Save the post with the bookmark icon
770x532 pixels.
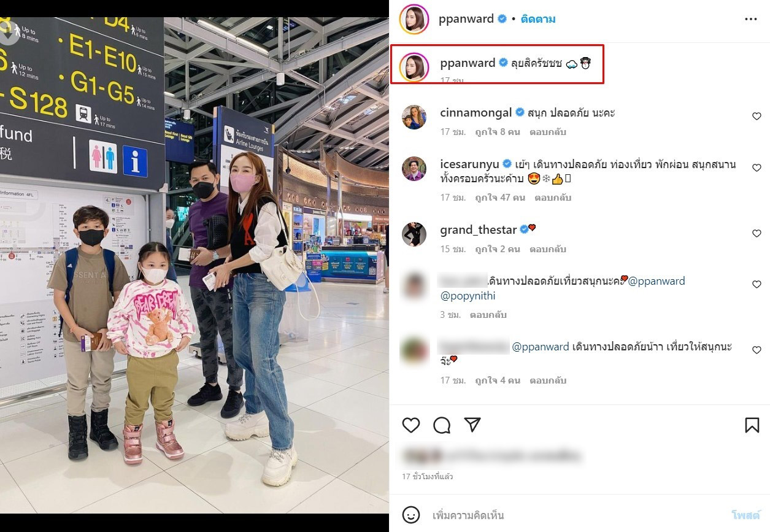click(x=752, y=425)
